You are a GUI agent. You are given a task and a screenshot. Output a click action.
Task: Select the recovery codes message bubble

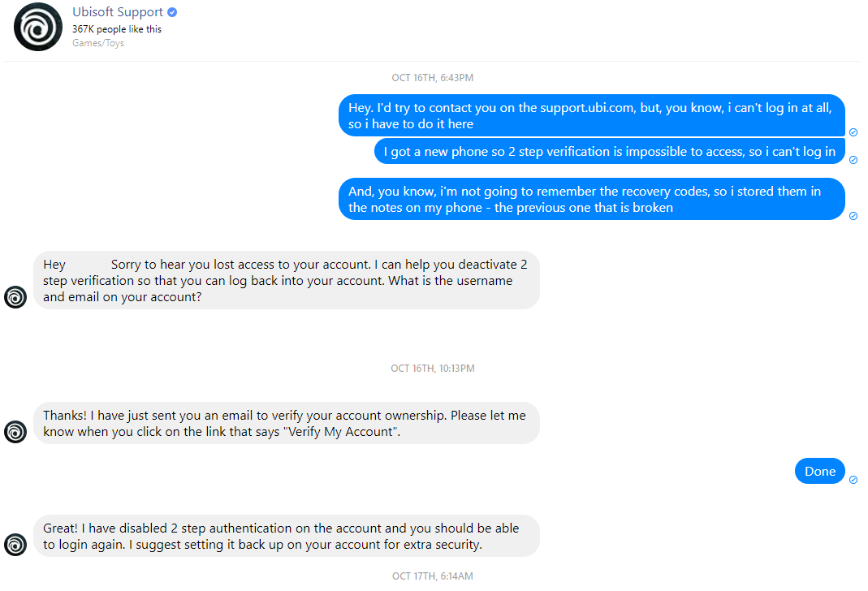point(592,199)
